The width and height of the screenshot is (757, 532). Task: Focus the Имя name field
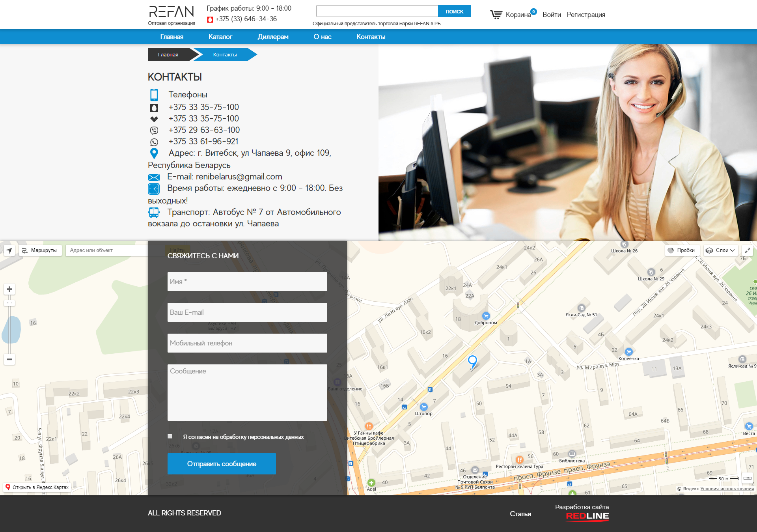tap(247, 282)
